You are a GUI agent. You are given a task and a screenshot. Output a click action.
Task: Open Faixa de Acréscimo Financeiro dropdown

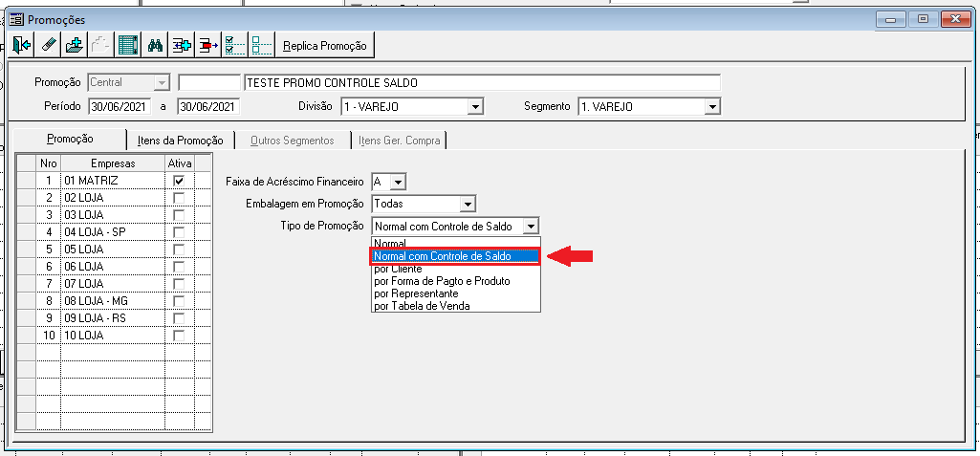coord(399,182)
